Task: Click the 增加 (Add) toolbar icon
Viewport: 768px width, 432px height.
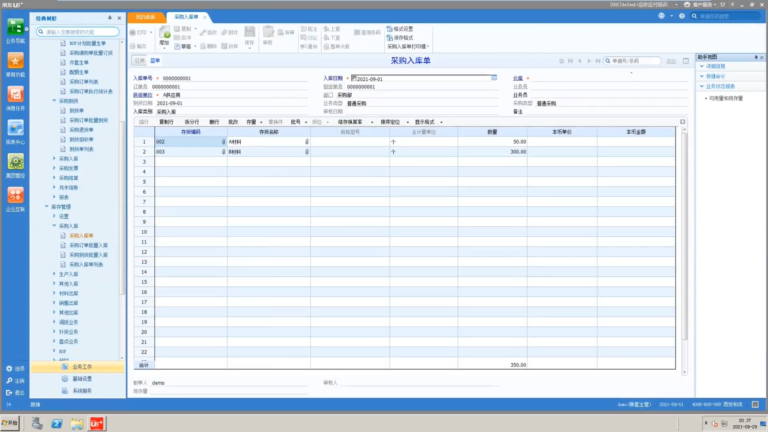Action: click(165, 33)
